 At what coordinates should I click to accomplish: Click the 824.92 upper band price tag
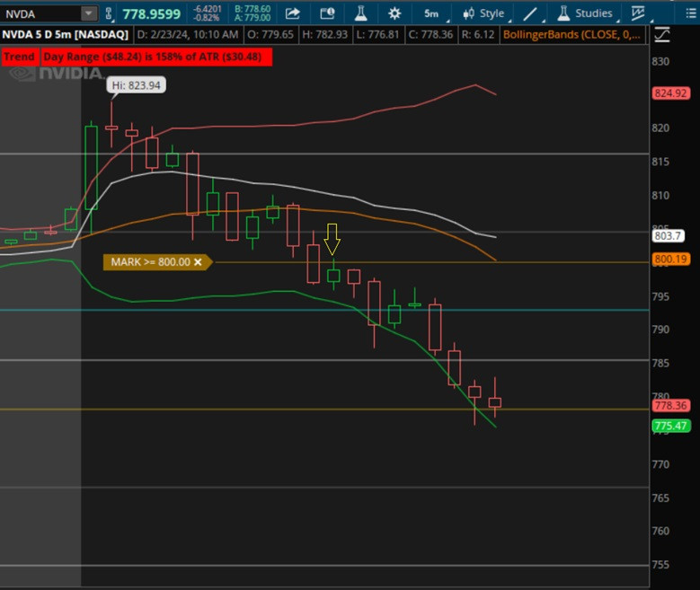670,93
